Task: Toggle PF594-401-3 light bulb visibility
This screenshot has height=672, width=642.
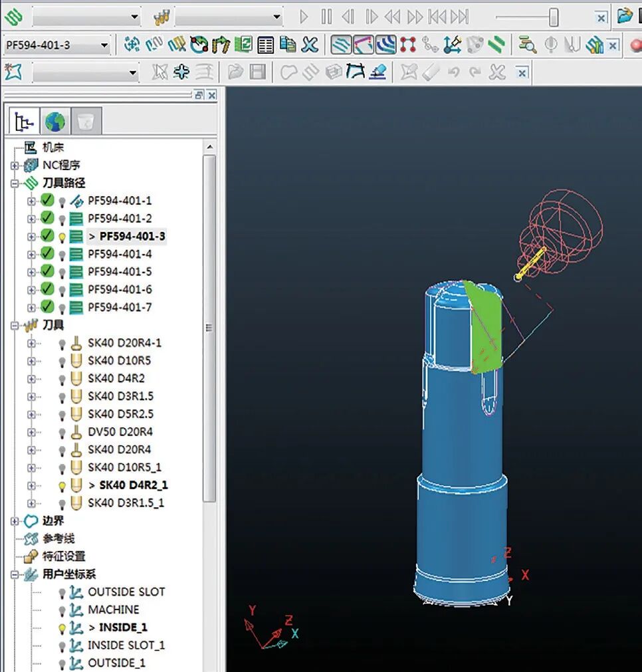Action: tap(62, 237)
